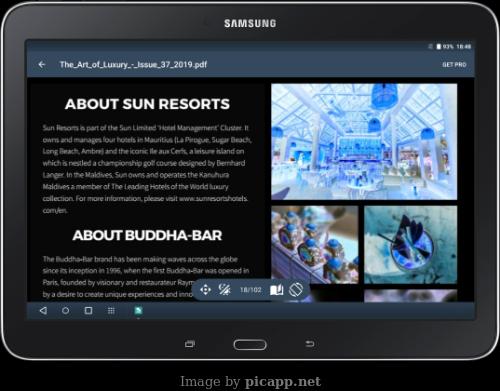This screenshot has width=500, height=391.
Task: Follow the www.sunresortshotels link in text
Action: 213,199
